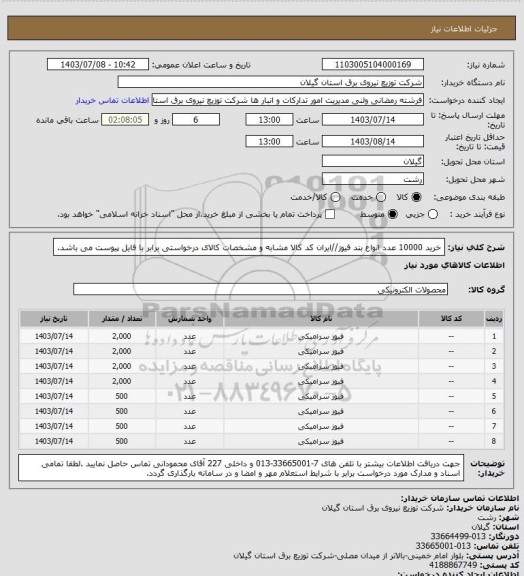This screenshot has height=576, width=524.
Task: Click the date 1403/07/14 in row 2
Action: click(x=54, y=352)
